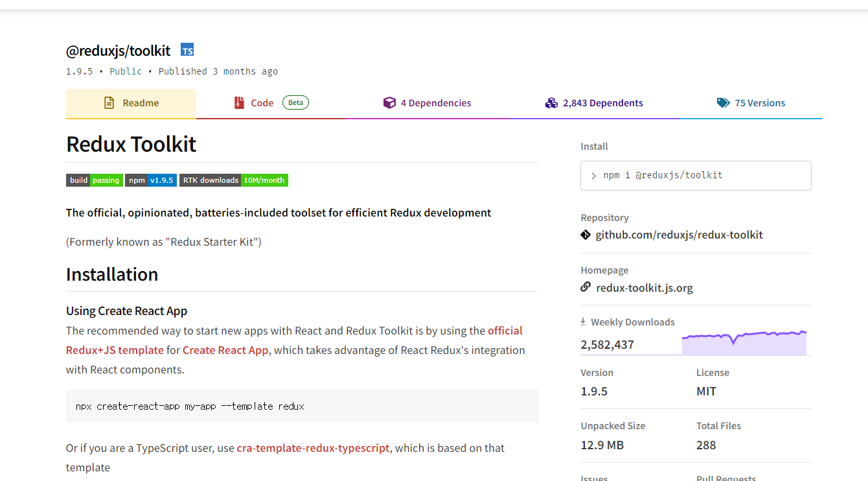The height and width of the screenshot is (481, 868).
Task: Click the npx create-react-app code block
Action: (x=303, y=406)
